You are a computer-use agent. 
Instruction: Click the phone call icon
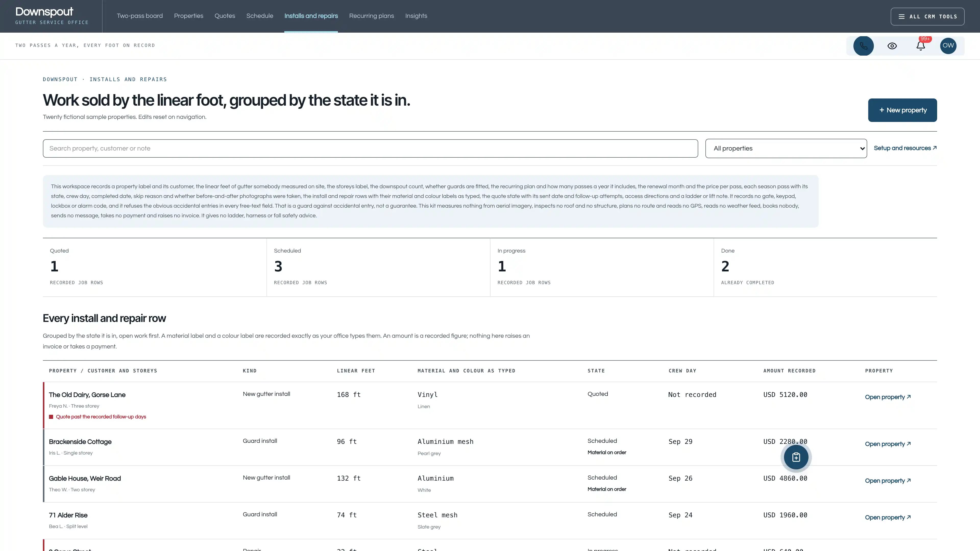863,46
